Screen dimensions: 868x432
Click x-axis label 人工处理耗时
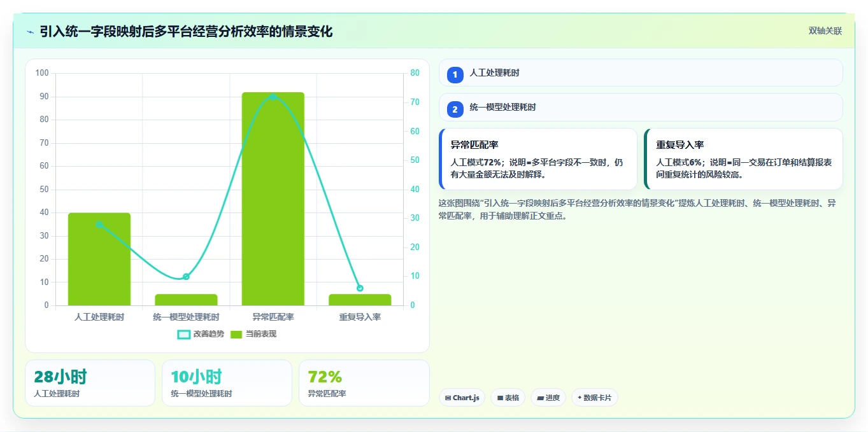pos(99,317)
